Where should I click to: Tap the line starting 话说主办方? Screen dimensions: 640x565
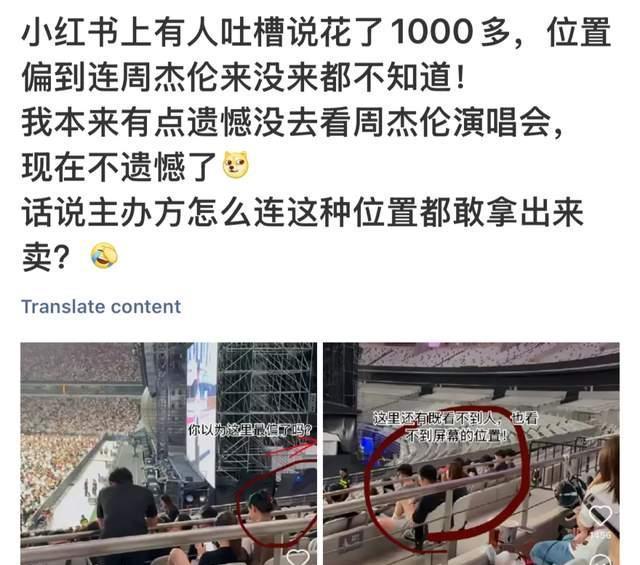(302, 212)
